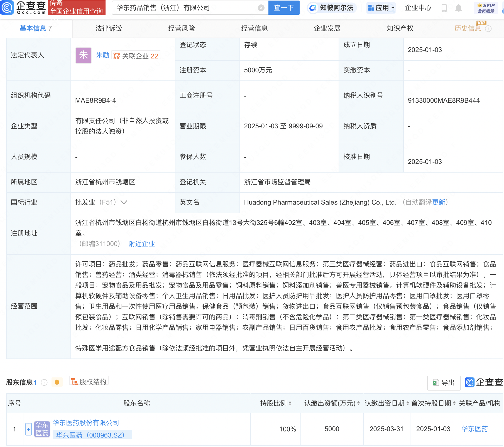504x447 pixels.
Task: Click registered capital 5000万元 value
Action: [258, 70]
